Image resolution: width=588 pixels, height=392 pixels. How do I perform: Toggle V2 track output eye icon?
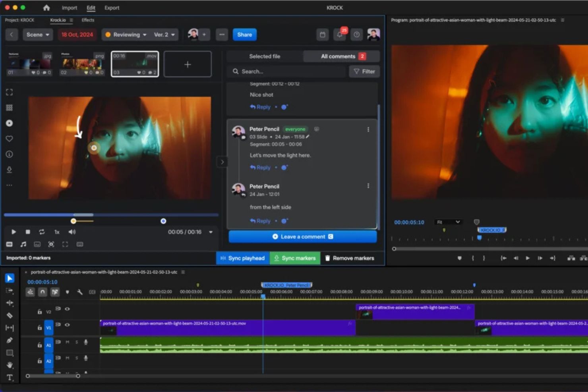coord(67,309)
